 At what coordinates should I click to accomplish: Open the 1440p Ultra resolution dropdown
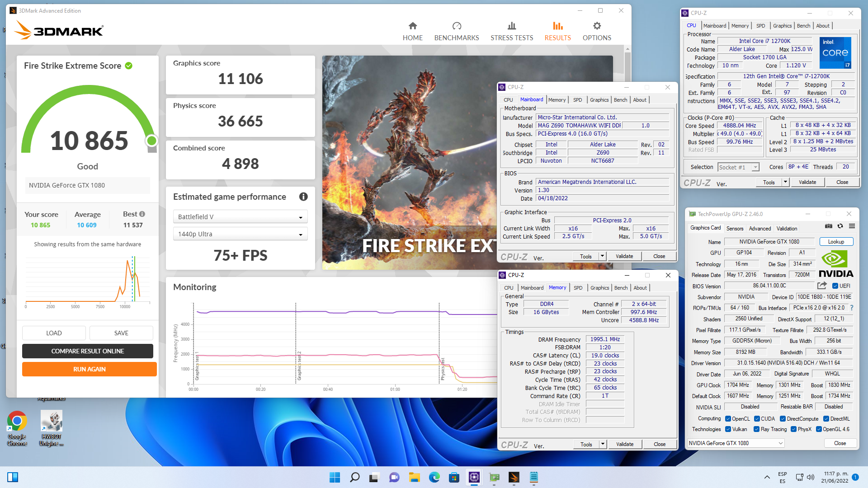[240, 234]
